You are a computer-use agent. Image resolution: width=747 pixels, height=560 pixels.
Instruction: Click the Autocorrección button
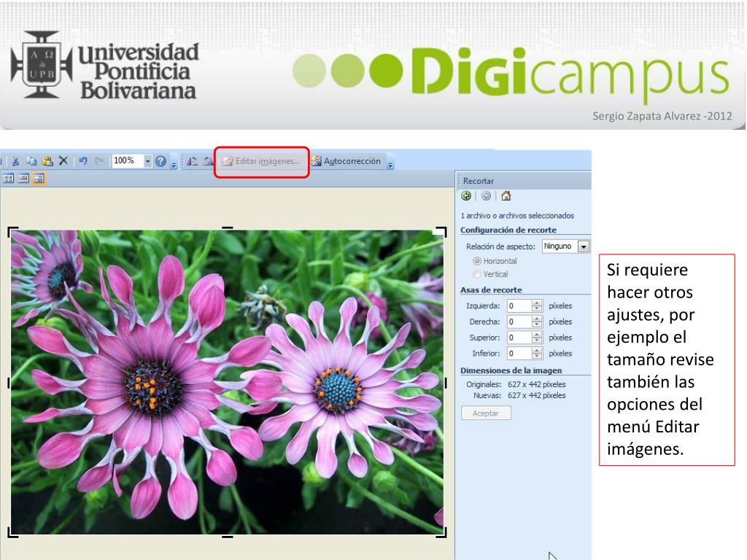(x=347, y=161)
